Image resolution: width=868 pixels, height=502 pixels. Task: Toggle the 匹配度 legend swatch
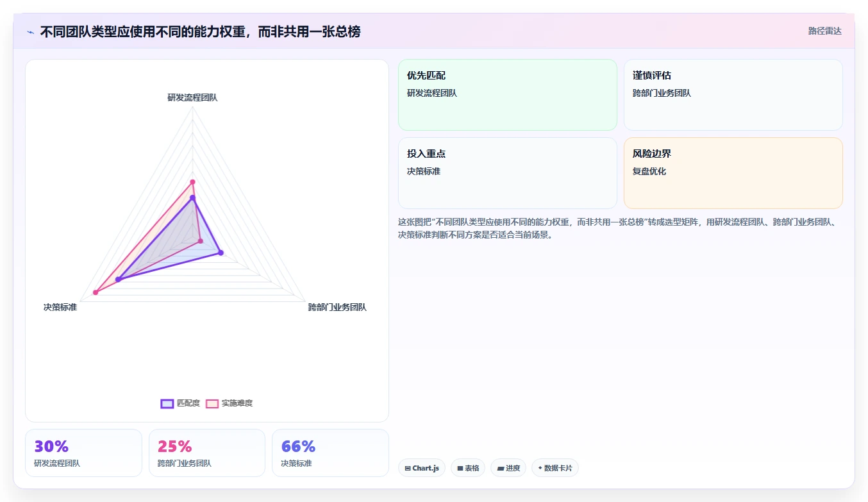[167, 403]
